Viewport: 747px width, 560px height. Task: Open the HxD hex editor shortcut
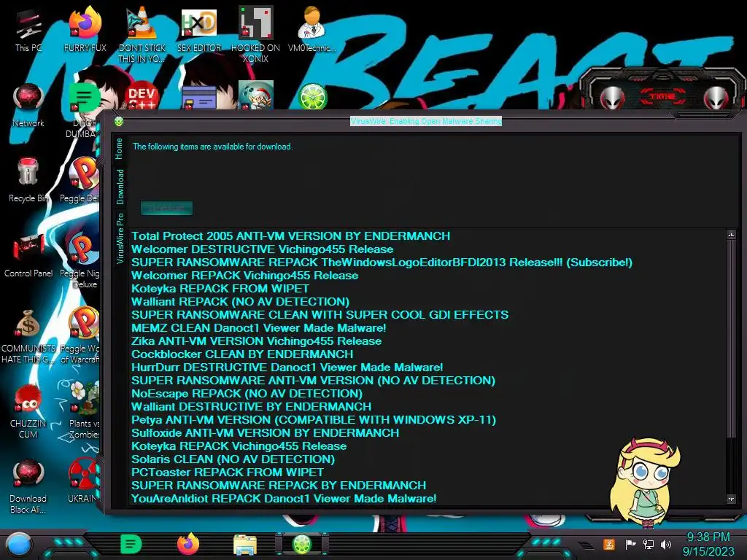coord(198,29)
